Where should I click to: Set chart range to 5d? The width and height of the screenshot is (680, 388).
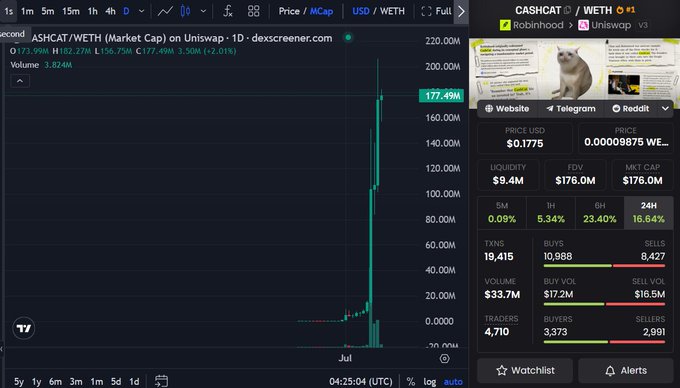pyautogui.click(x=116, y=381)
